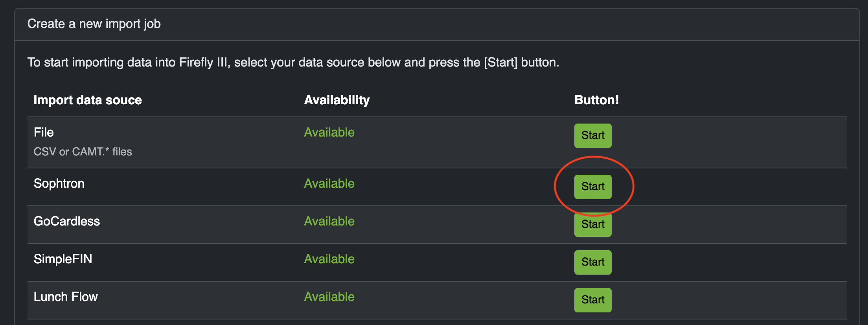Screen dimensions: 868x325
Task: Click the import instructions text mentioning Firefly III
Action: pyautogui.click(x=293, y=62)
